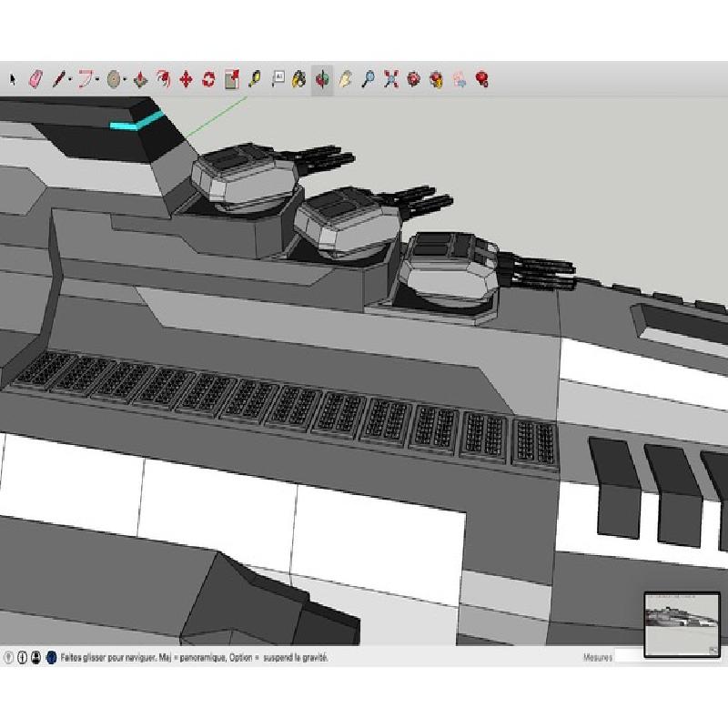Screen dimensions: 728x728
Task: Select the Zoom magnifier tool
Action: pos(368,79)
